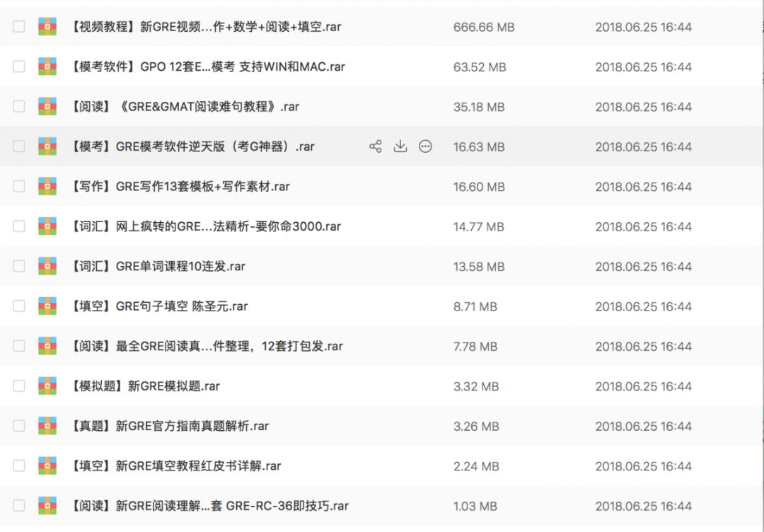Check the box for GRE句子填空 陈圣元
This screenshot has height=532, width=764.
pyautogui.click(x=19, y=306)
